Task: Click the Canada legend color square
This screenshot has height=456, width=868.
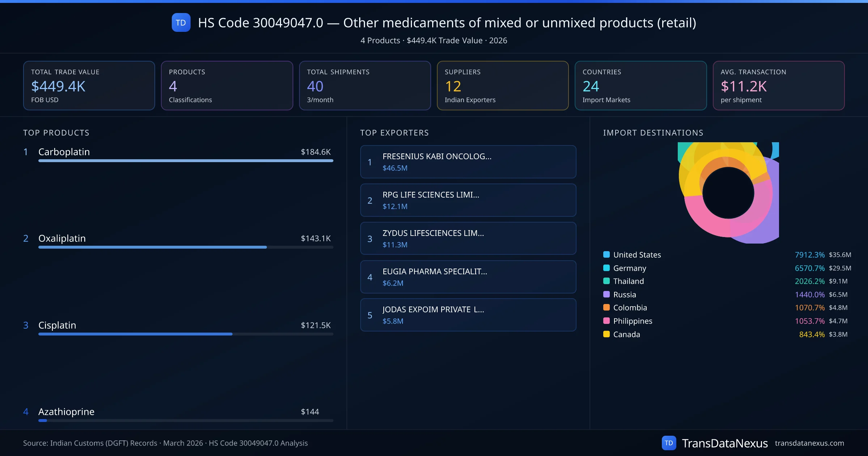Action: (x=607, y=334)
